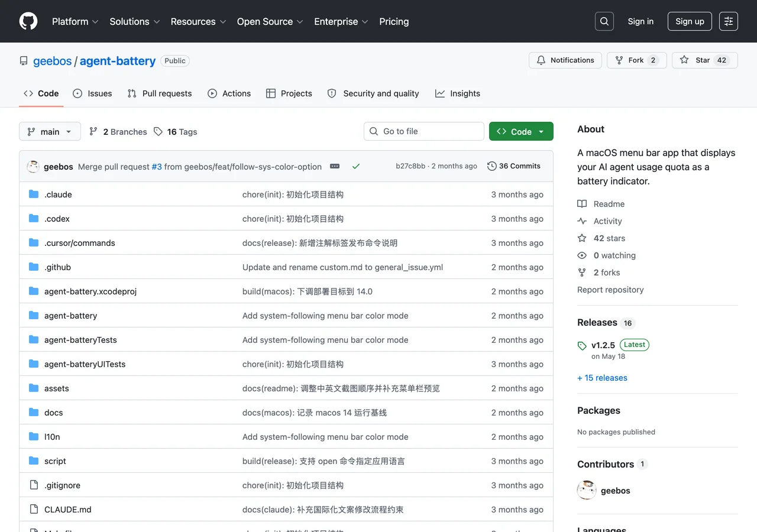Image resolution: width=757 pixels, height=532 pixels.
Task: Click the commits history clock icon
Action: tap(491, 166)
